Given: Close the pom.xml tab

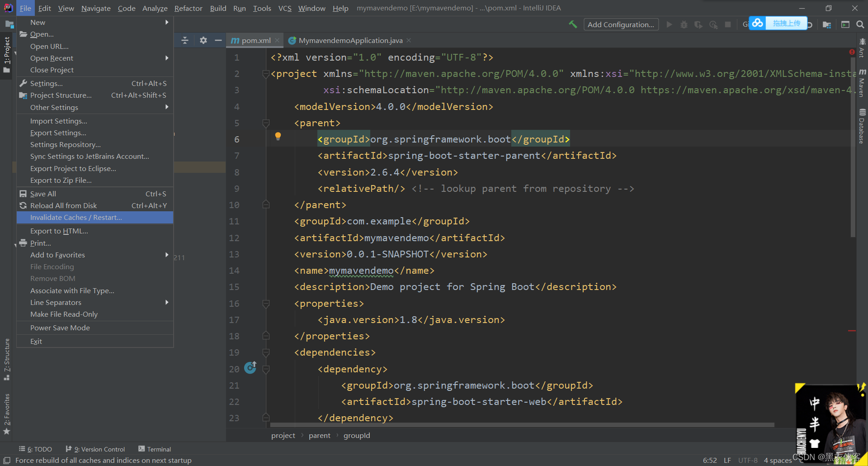Looking at the screenshot, I should [277, 40].
